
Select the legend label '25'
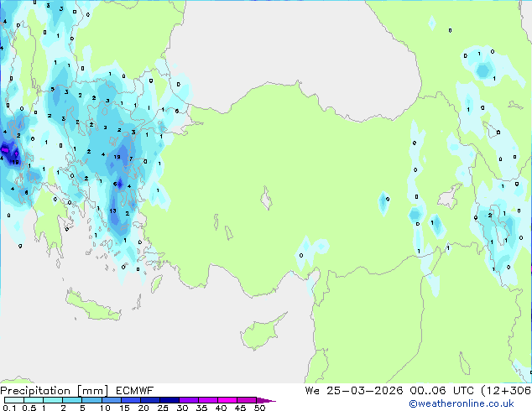[x=163, y=408]
